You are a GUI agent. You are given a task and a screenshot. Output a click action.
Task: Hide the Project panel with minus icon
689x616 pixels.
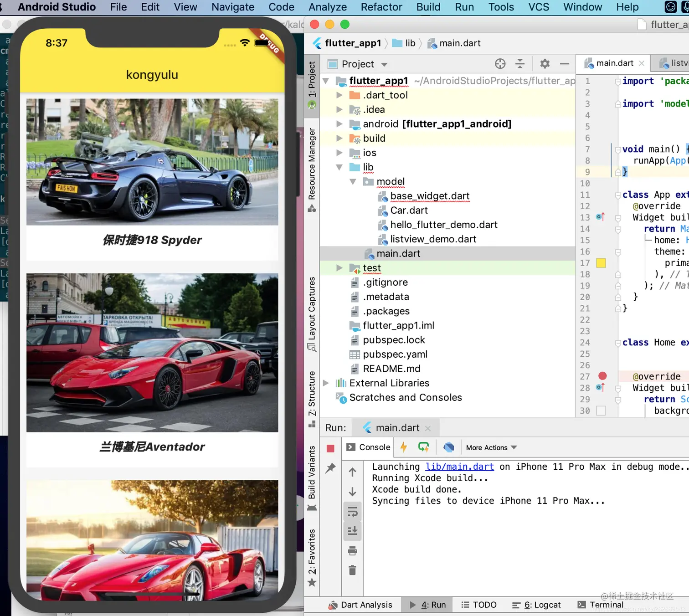pyautogui.click(x=565, y=64)
